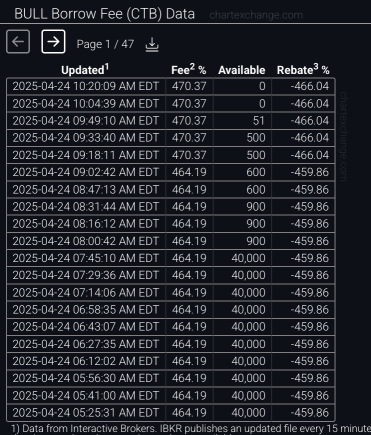Click the 09:02:42 AM EDT timestamp row
This screenshot has height=435, width=371.
171,172
